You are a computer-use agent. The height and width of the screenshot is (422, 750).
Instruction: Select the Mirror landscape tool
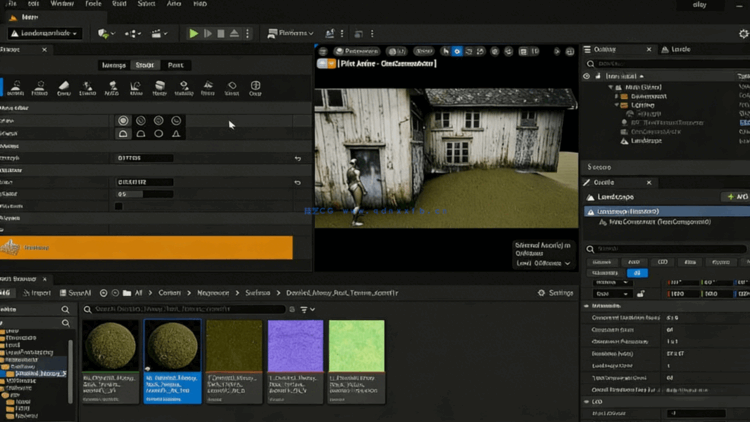208,88
